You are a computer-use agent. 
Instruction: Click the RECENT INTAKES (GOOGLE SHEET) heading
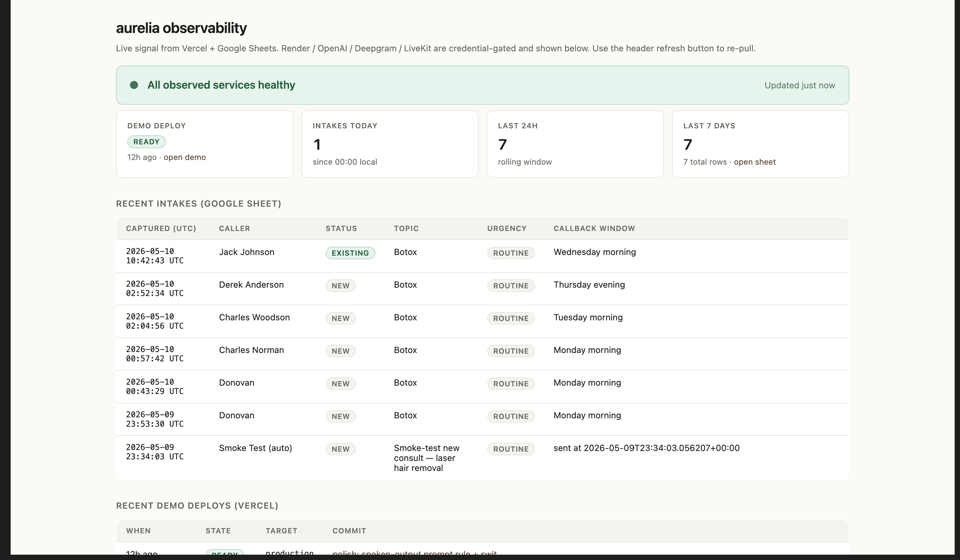[x=198, y=204]
